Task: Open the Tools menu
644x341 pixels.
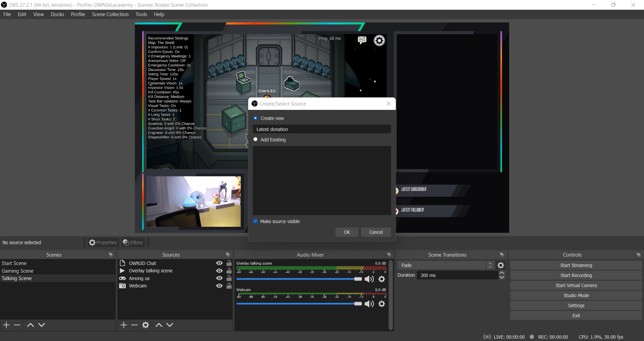Action: (x=141, y=14)
